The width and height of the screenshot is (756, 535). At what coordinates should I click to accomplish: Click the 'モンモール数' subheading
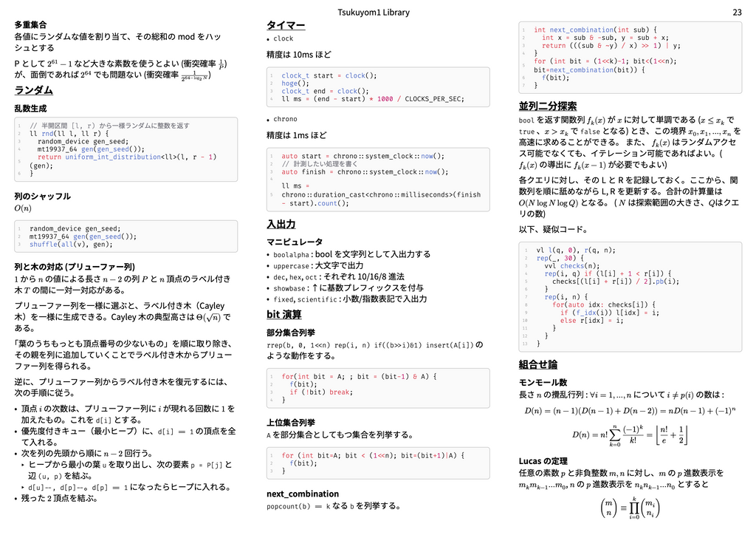pyautogui.click(x=543, y=382)
